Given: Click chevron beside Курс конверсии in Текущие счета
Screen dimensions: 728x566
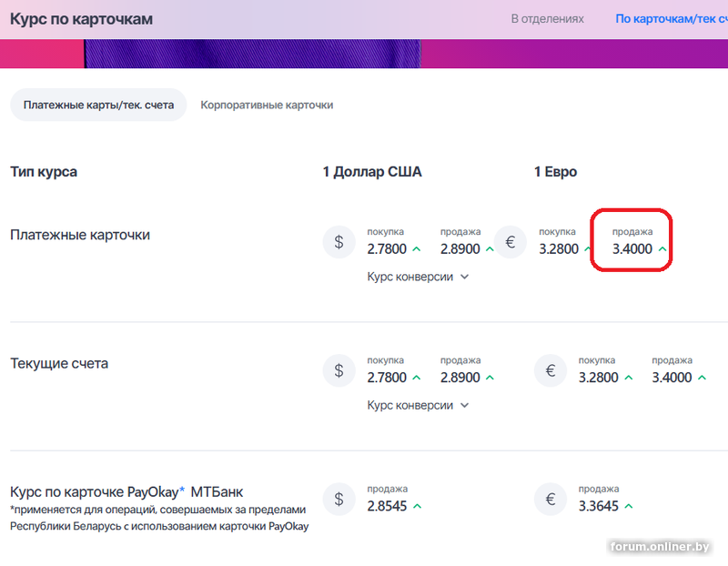Looking at the screenshot, I should pos(464,405).
